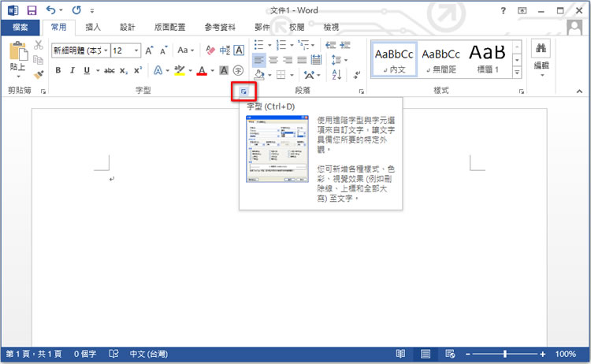Image resolution: width=591 pixels, height=364 pixels.
Task: Select the 無間距 style thumbnail
Action: 441,60
